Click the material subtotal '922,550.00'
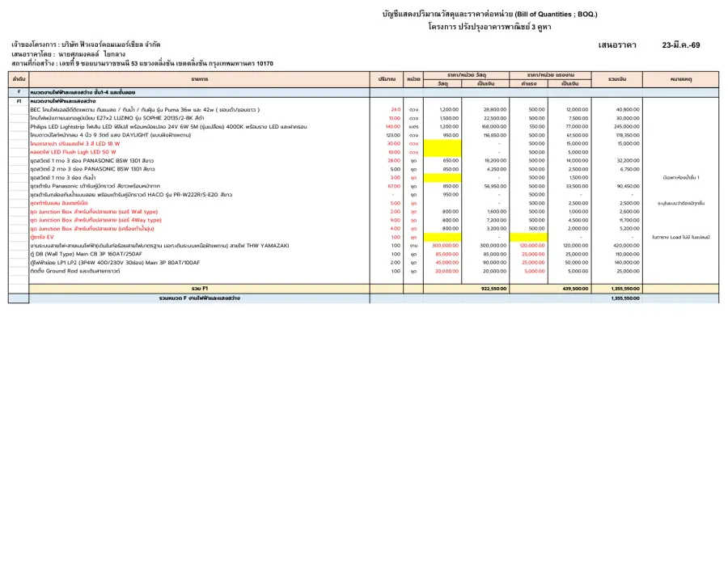The height and width of the screenshot is (562, 728). [x=494, y=289]
